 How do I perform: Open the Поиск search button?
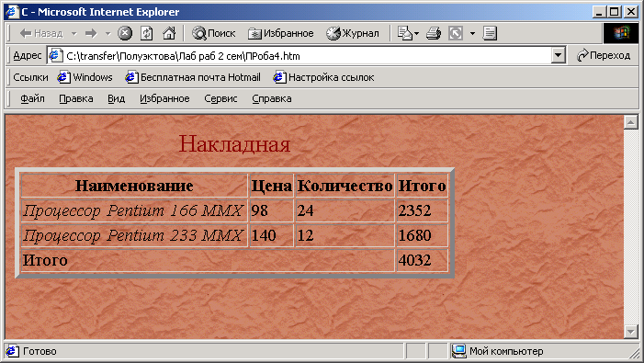[214, 33]
